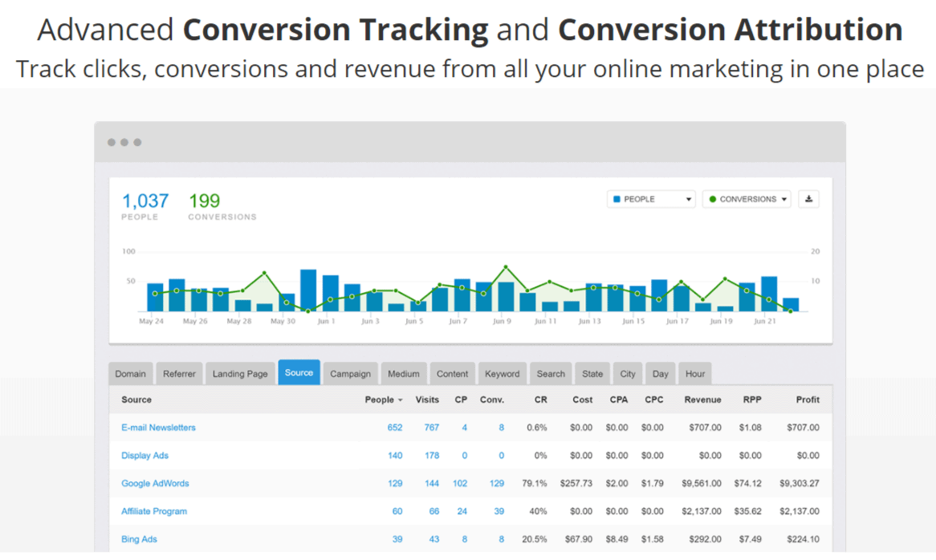
Task: Click the green conversions peak point at Jun 9
Action: tap(506, 267)
